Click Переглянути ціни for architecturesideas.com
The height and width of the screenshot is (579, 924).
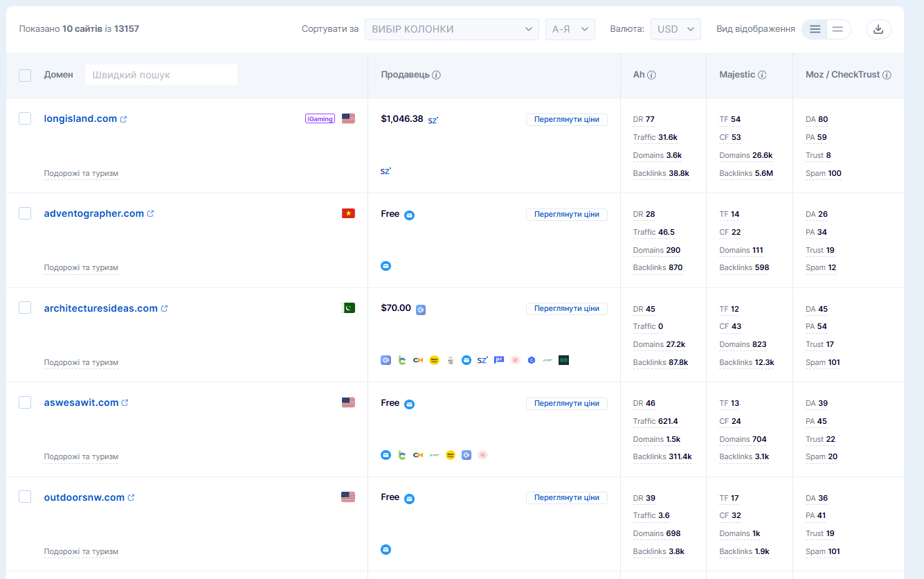pyautogui.click(x=567, y=309)
